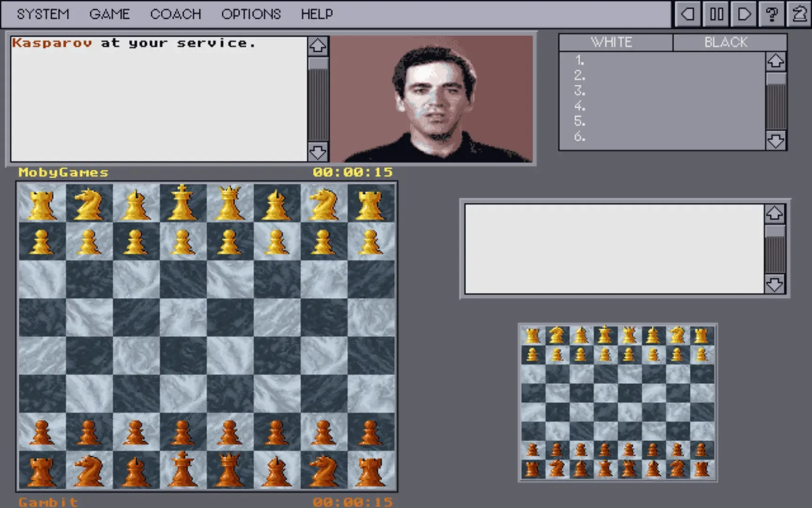
Task: Click the forward arrow toolbar button
Action: [x=744, y=14]
